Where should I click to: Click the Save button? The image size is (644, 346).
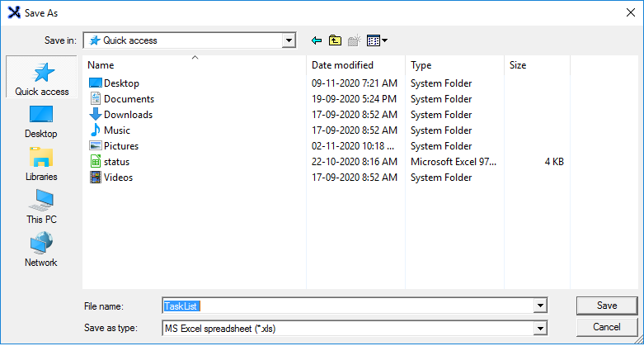click(x=607, y=306)
